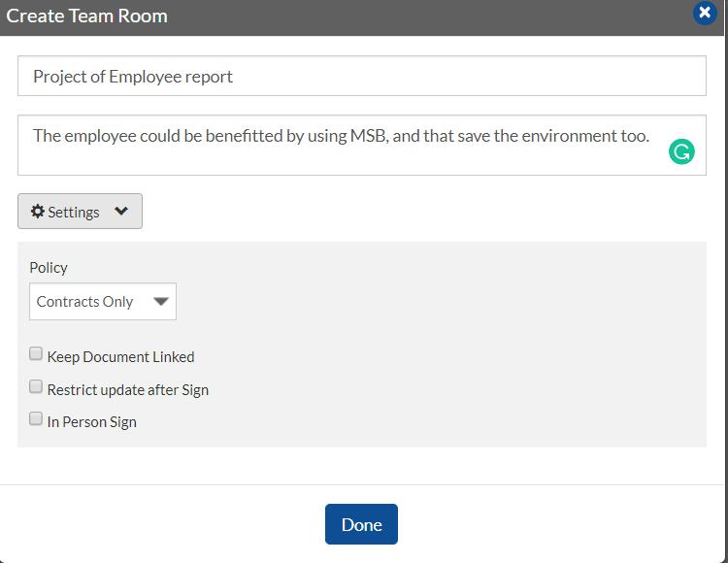Collapse the Settings chevron arrow

pyautogui.click(x=121, y=212)
